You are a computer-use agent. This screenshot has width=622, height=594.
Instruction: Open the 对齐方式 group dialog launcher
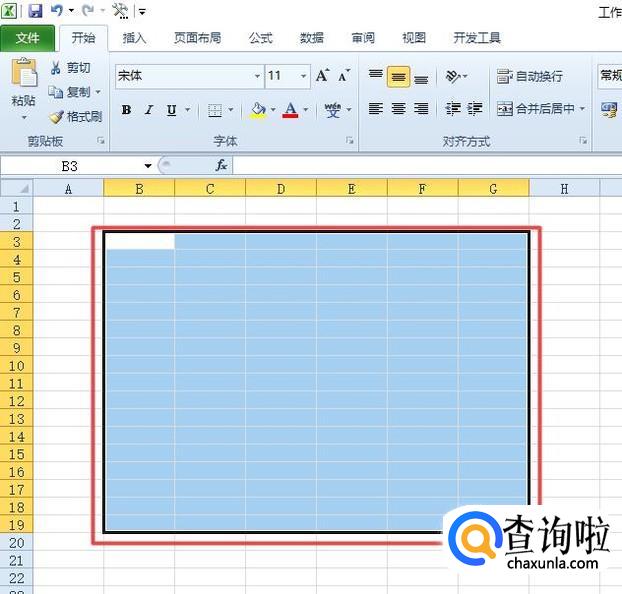click(583, 140)
